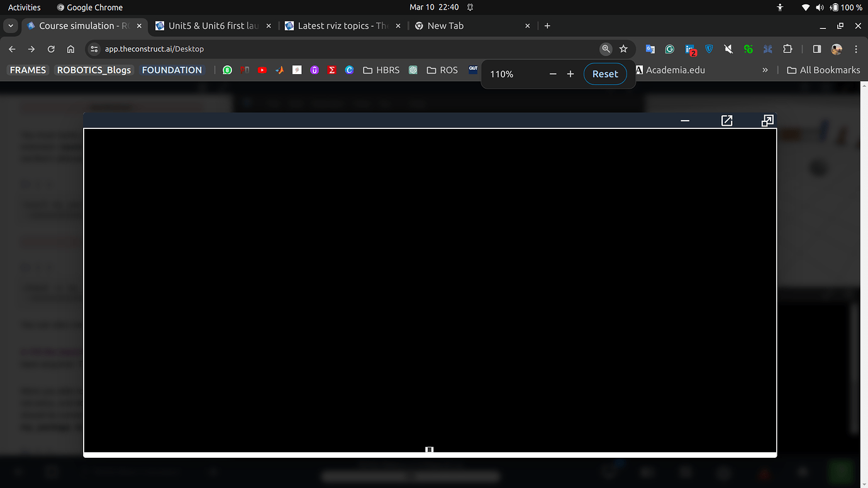Click the Reset zoom button

coord(604,74)
